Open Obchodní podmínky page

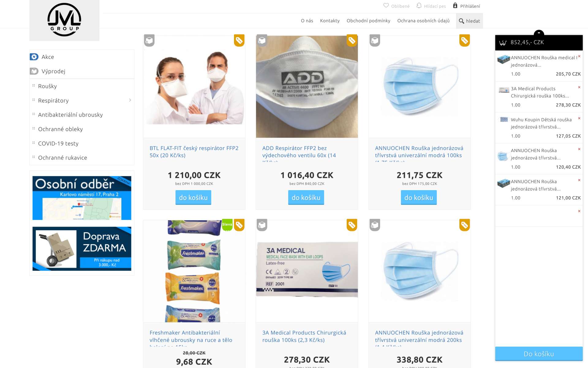coord(368,21)
